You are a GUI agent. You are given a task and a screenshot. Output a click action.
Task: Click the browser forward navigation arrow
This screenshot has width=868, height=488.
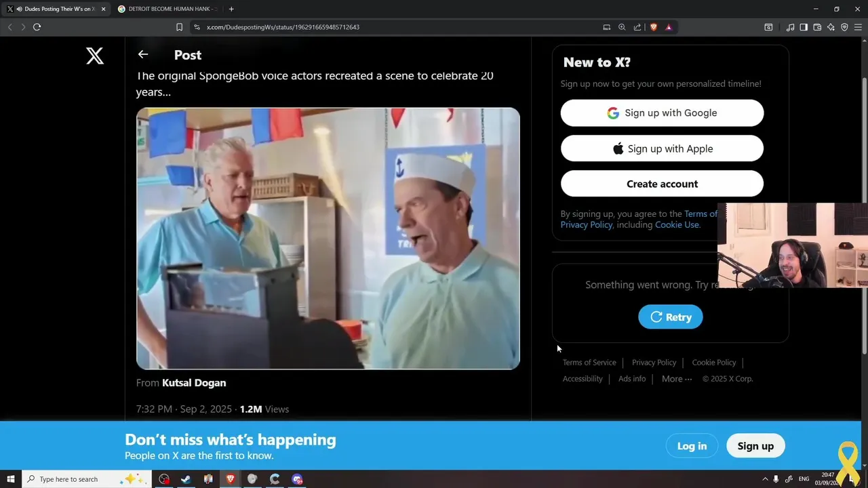tap(23, 27)
